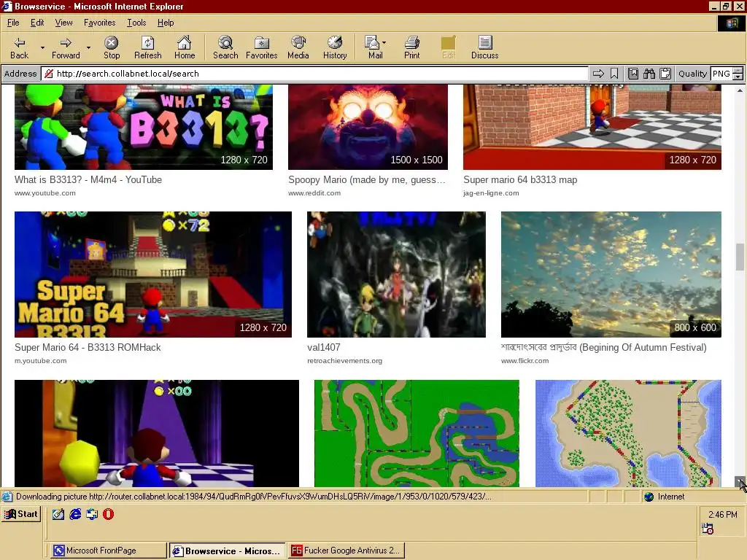Print the page with the Print button
The width and height of the screenshot is (747, 560).
[x=412, y=48]
